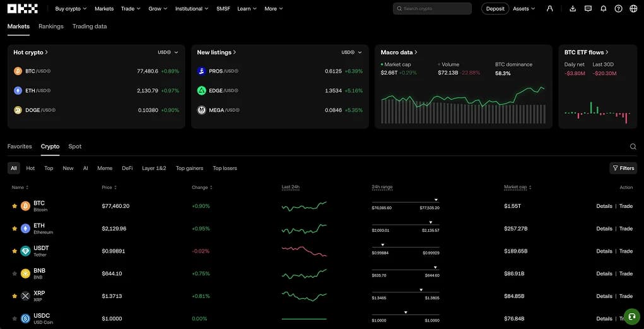Favorite USDC with its star

[x=15, y=318]
